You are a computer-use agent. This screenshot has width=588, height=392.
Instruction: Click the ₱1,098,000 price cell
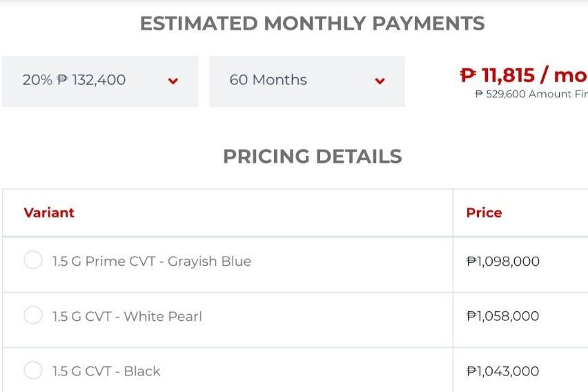tap(503, 261)
